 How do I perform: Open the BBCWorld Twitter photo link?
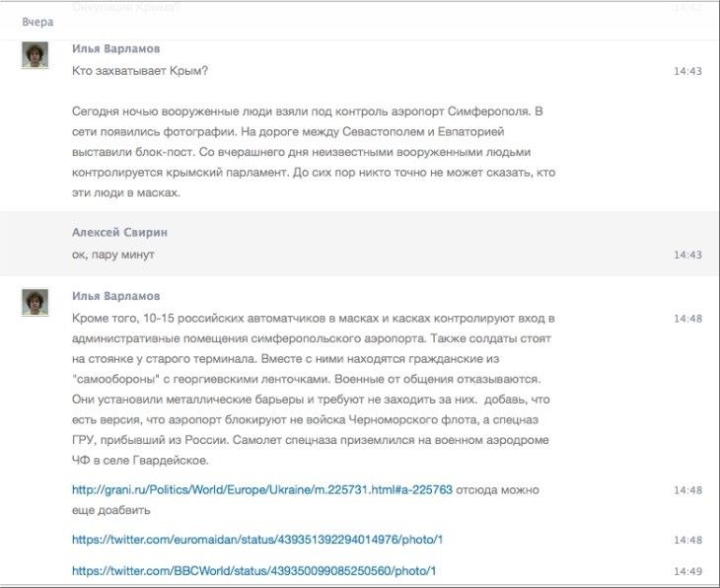253,571
